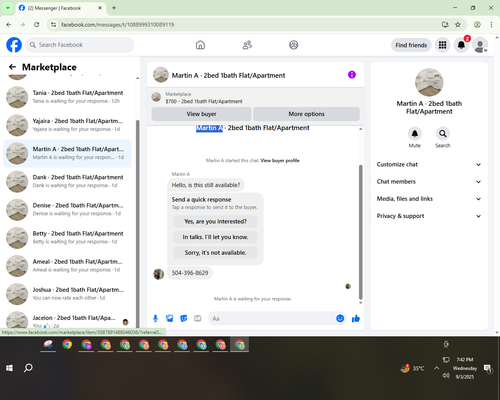Screen dimensions: 500x400
Task: Send a voice clip with microphone icon
Action: pyautogui.click(x=155, y=319)
